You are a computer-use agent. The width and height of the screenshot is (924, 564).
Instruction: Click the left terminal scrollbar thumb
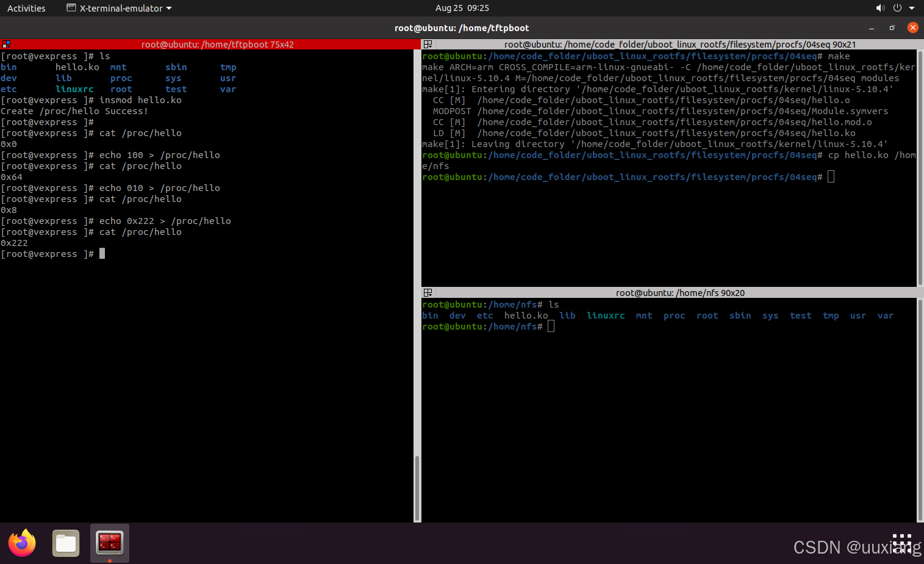click(417, 488)
